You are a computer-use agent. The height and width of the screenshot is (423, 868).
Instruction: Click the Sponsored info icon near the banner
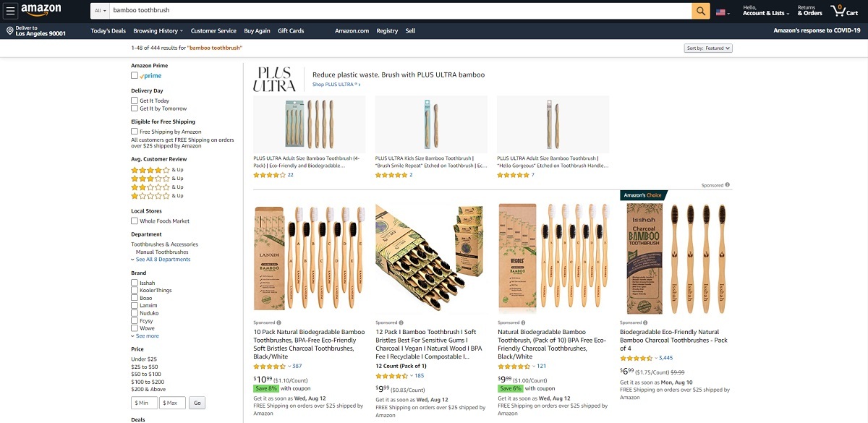pos(727,185)
